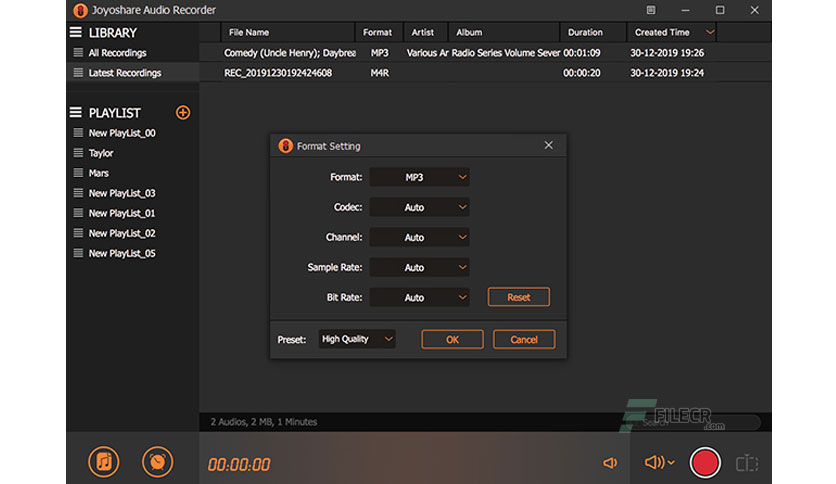Click the Radio Series Volume album cell

[x=506, y=53]
